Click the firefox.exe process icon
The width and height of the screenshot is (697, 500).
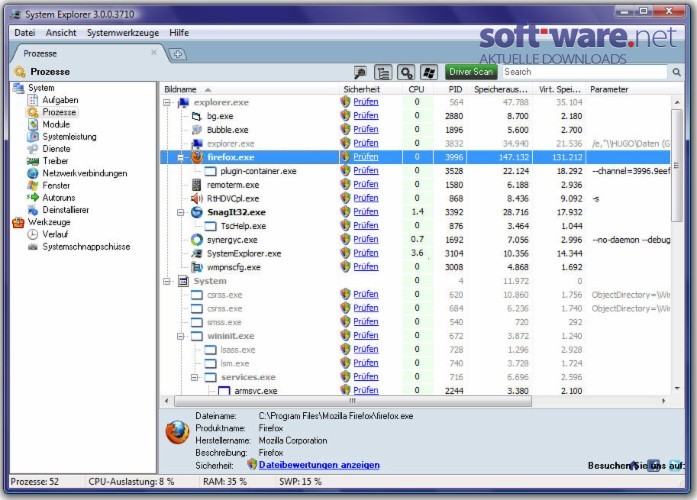click(197, 157)
